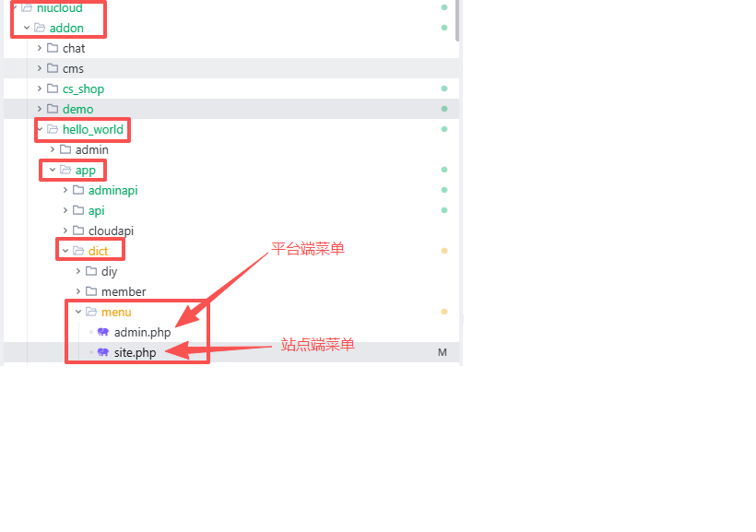Click the PHP elephant icon beside admin.php
The height and width of the screenshot is (532, 756).
pyautogui.click(x=103, y=332)
